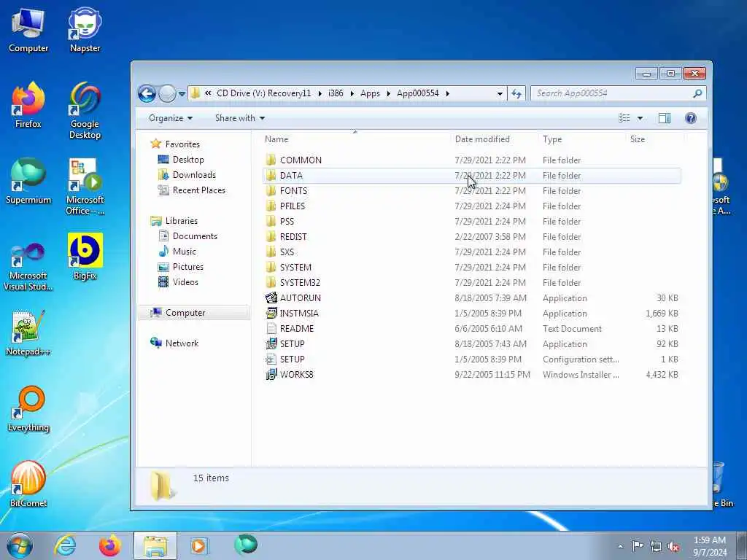Launch Firefox from the desktop

(x=28, y=105)
